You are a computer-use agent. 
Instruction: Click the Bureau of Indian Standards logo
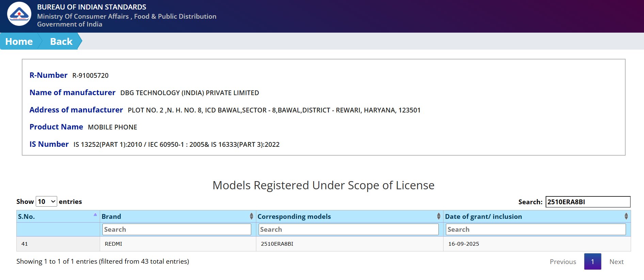(19, 14)
